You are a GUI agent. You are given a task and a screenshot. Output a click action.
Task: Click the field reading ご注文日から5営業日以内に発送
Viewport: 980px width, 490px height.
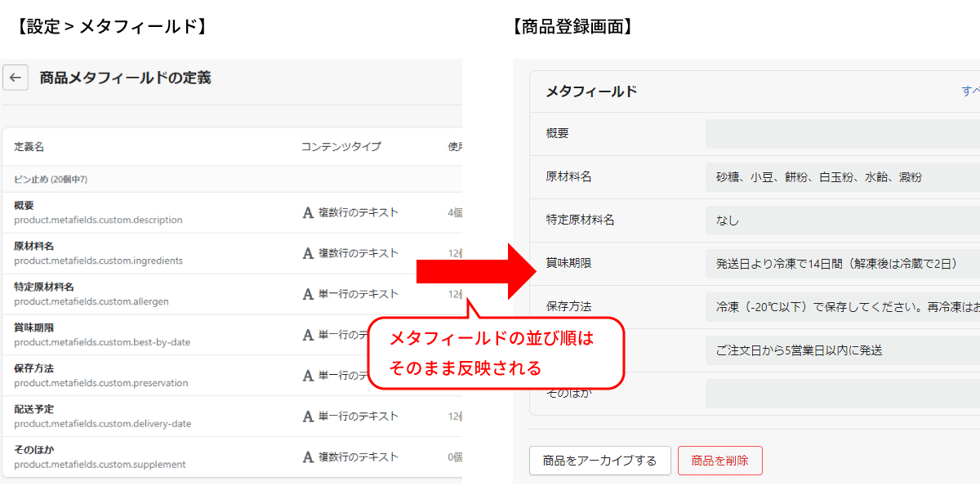(x=843, y=350)
